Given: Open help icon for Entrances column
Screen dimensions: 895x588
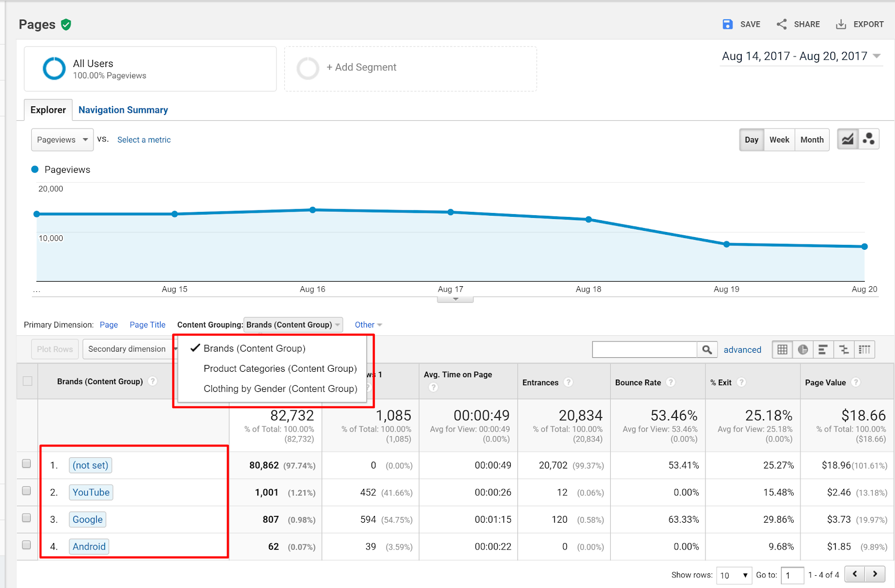Looking at the screenshot, I should tap(568, 382).
